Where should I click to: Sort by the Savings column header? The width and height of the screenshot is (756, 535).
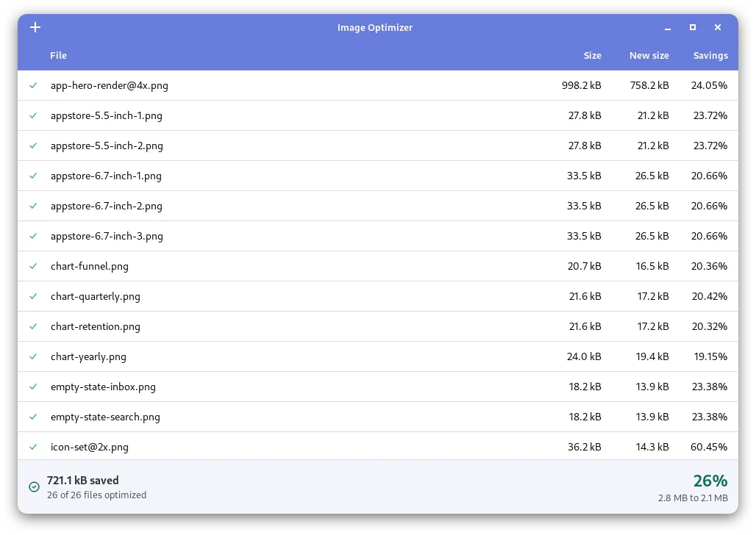710,55
